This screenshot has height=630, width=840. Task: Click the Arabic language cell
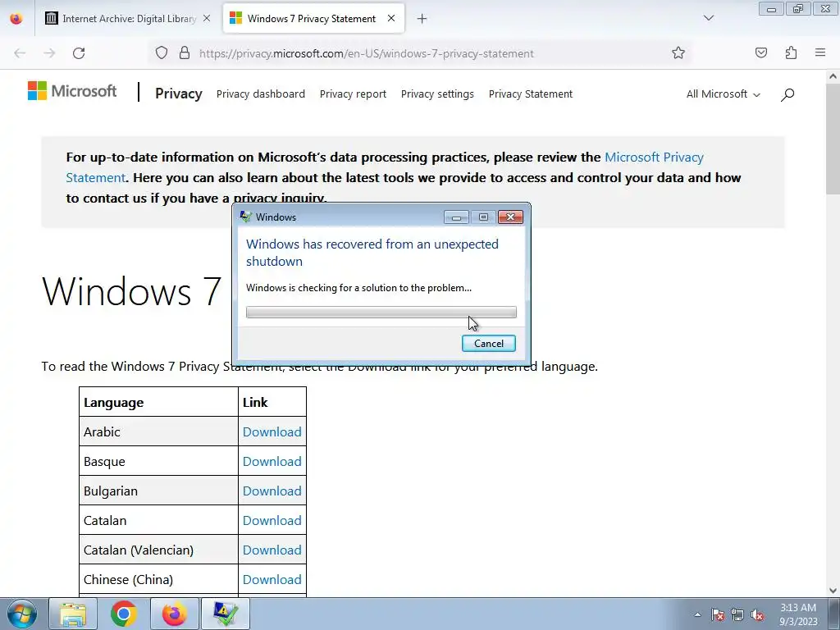click(x=158, y=431)
